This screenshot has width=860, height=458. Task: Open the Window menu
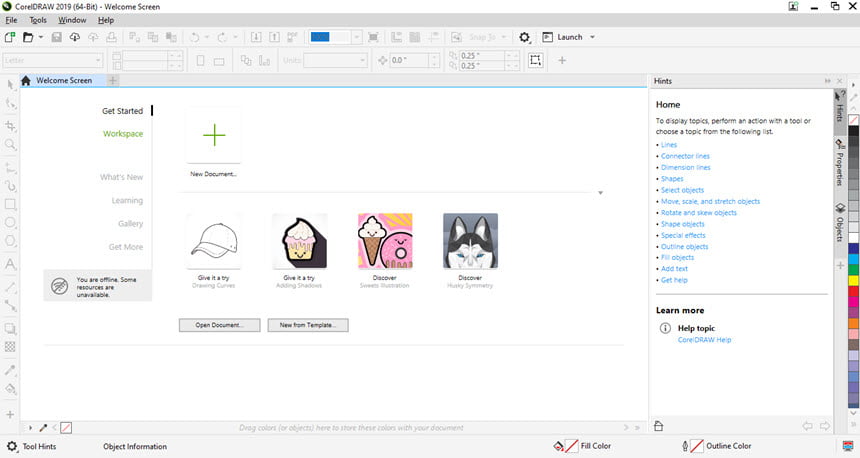pyautogui.click(x=72, y=20)
